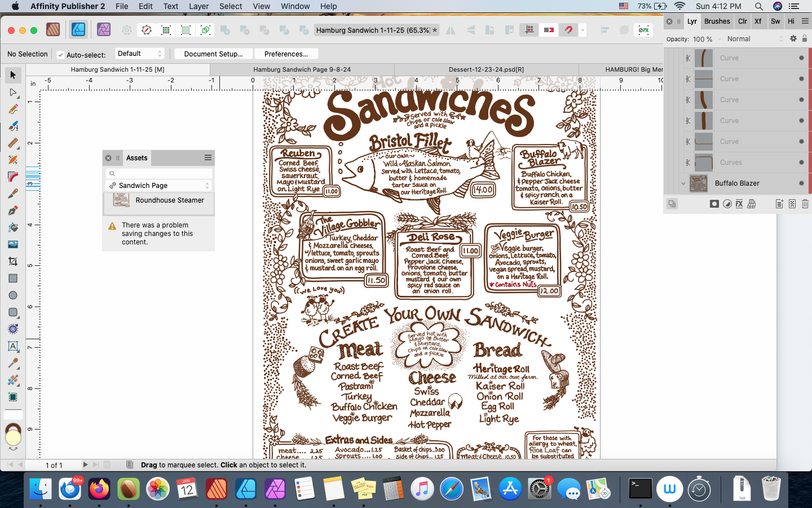Click the Assets search field
Viewport: 812px width, 508px height.
coord(159,173)
